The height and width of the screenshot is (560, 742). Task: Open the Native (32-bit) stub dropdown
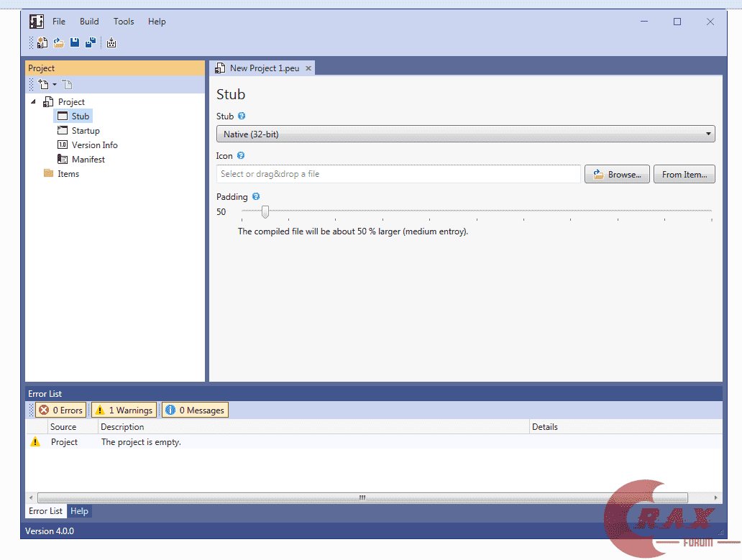(709, 134)
